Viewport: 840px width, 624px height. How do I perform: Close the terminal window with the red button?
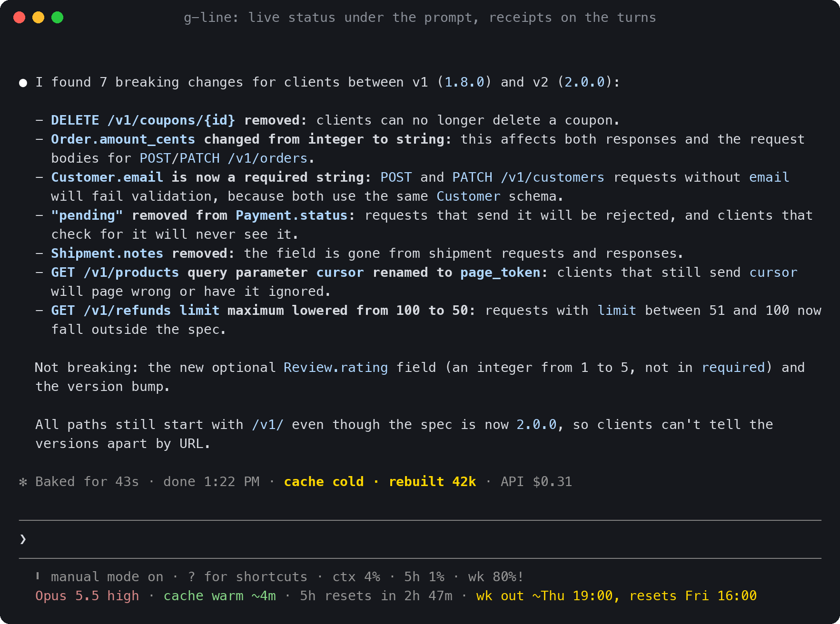20,18
